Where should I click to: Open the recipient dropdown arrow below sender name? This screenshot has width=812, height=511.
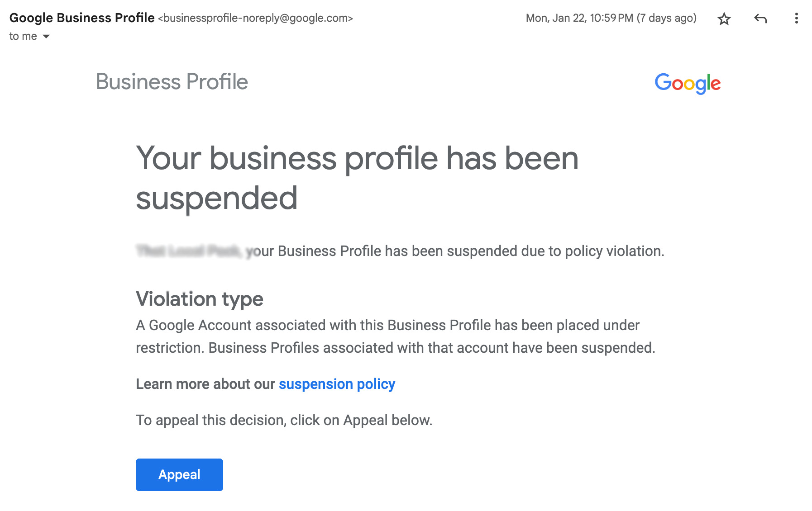click(x=46, y=36)
